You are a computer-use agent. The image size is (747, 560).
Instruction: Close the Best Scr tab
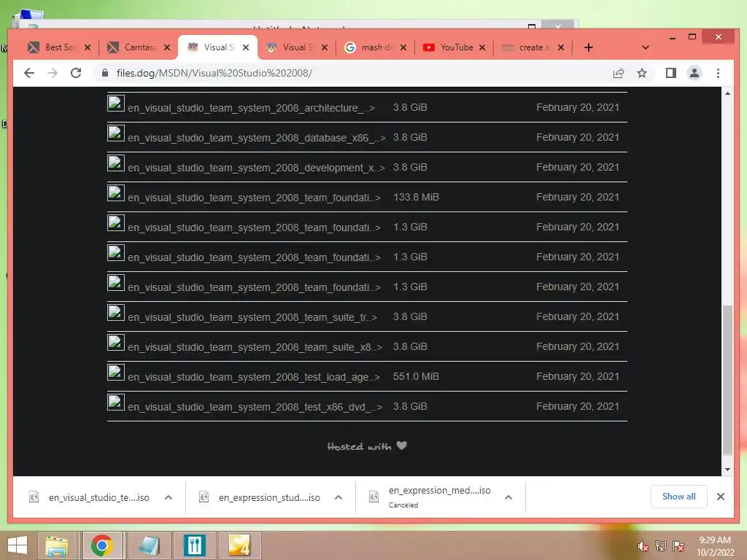pyautogui.click(x=88, y=47)
